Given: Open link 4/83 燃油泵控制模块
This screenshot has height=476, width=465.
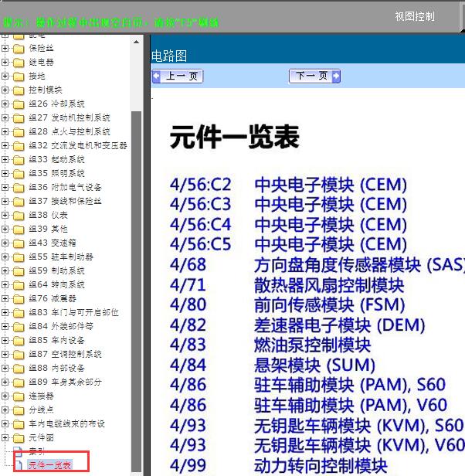Looking at the screenshot, I should pos(270,345).
